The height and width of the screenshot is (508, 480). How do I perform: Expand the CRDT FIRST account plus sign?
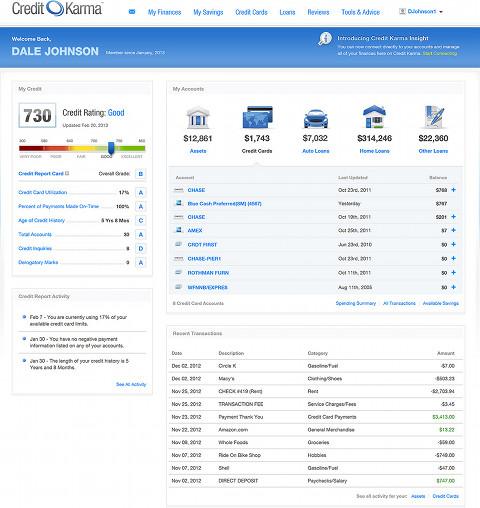(x=453, y=244)
